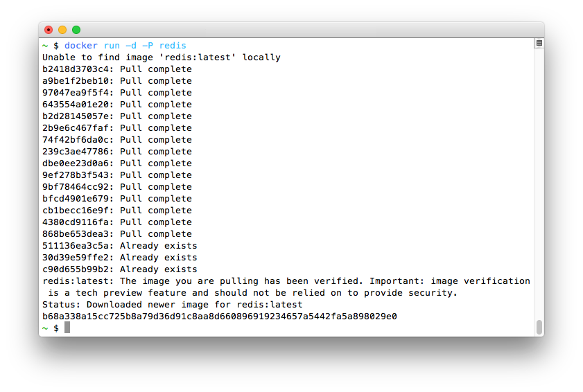This screenshot has height=392, width=583.
Task: Select layer ID c90d655b99b2
Action: pyautogui.click(x=78, y=269)
